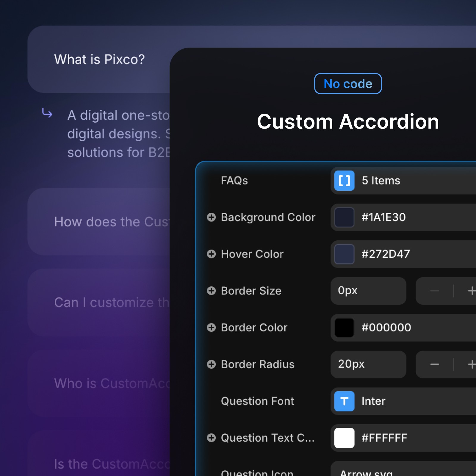Viewport: 476px width, 476px height.
Task: Click the Hover Color label
Action: coord(252,254)
